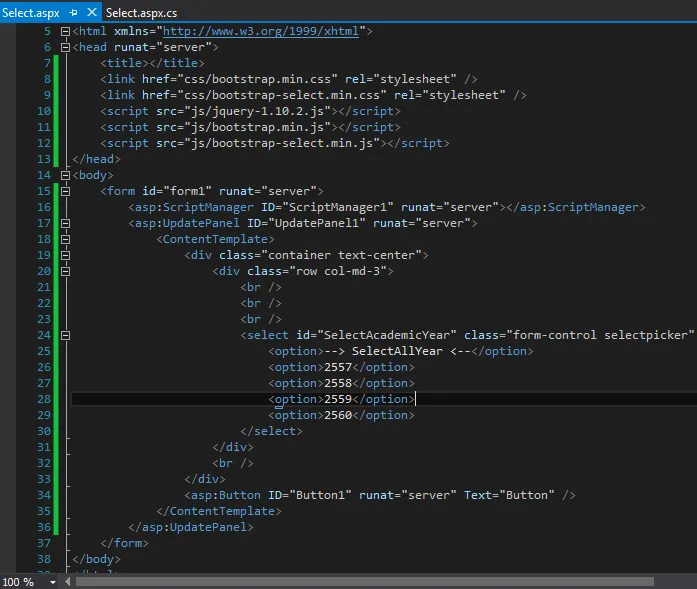Viewport: 697px width, 589px height.
Task: Close the Select.aspx tab
Action: point(92,12)
